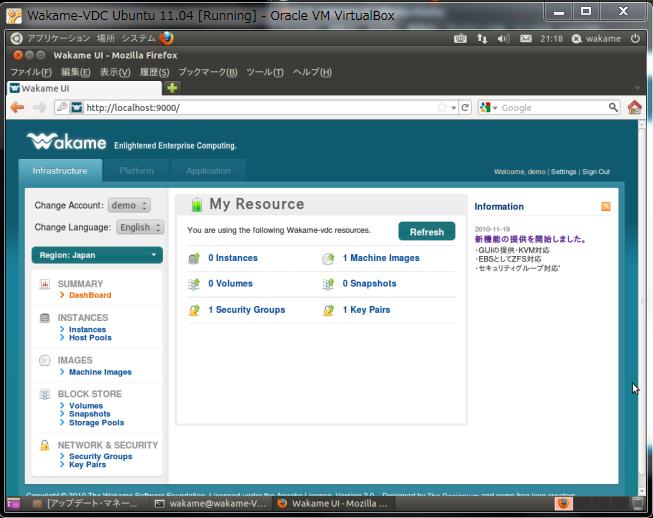The height and width of the screenshot is (518, 653).
Task: Click the Refresh button
Action: pos(426,232)
